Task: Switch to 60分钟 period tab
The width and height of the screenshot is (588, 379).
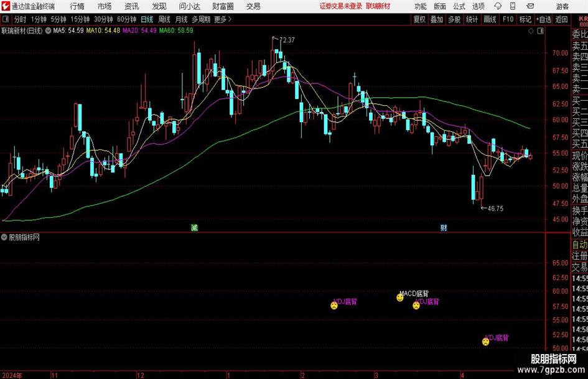Action: coord(127,19)
